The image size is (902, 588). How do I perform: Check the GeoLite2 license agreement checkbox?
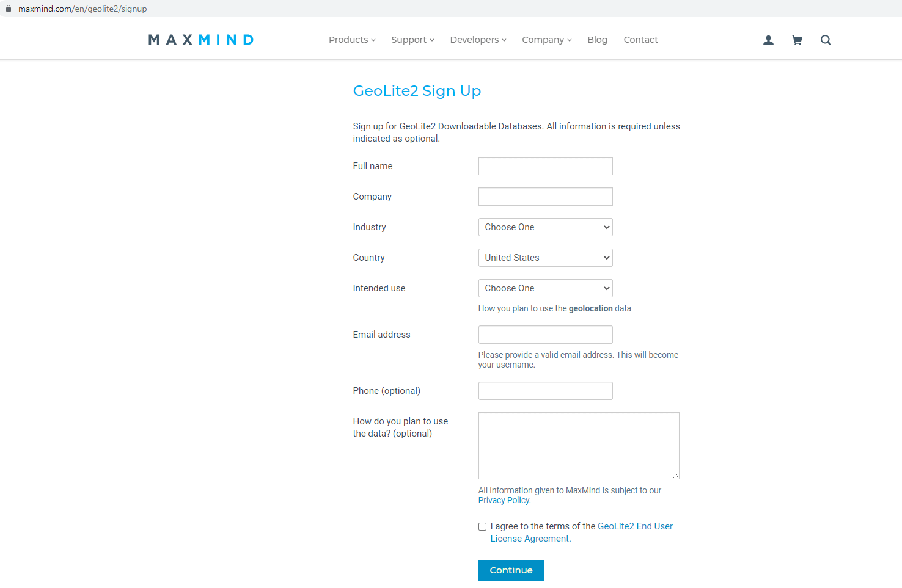click(482, 526)
